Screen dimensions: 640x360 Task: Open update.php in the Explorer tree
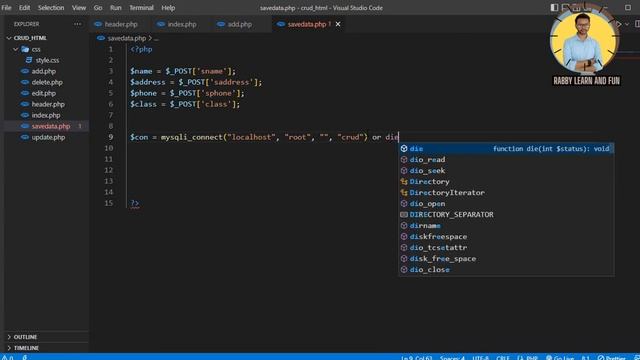[x=48, y=137]
